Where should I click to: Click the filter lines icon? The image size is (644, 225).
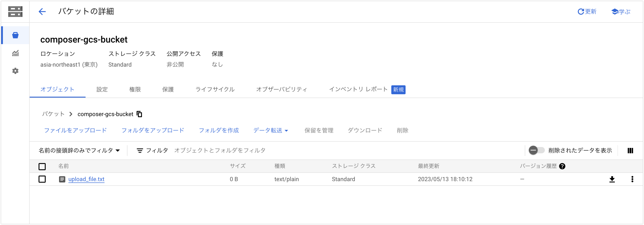tap(140, 150)
